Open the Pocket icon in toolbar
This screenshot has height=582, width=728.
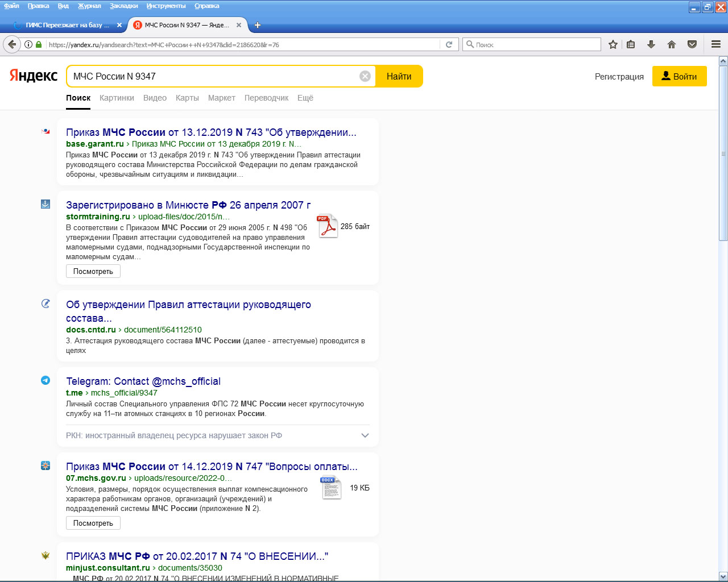(x=692, y=44)
